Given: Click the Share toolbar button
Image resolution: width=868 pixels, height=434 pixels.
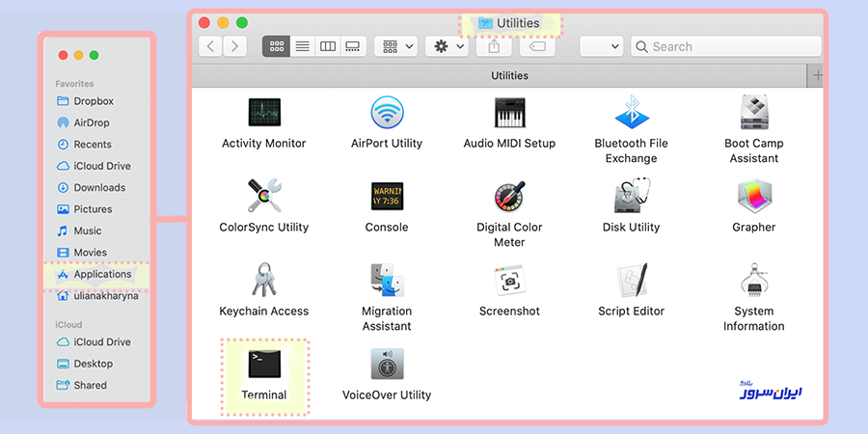Looking at the screenshot, I should point(494,46).
